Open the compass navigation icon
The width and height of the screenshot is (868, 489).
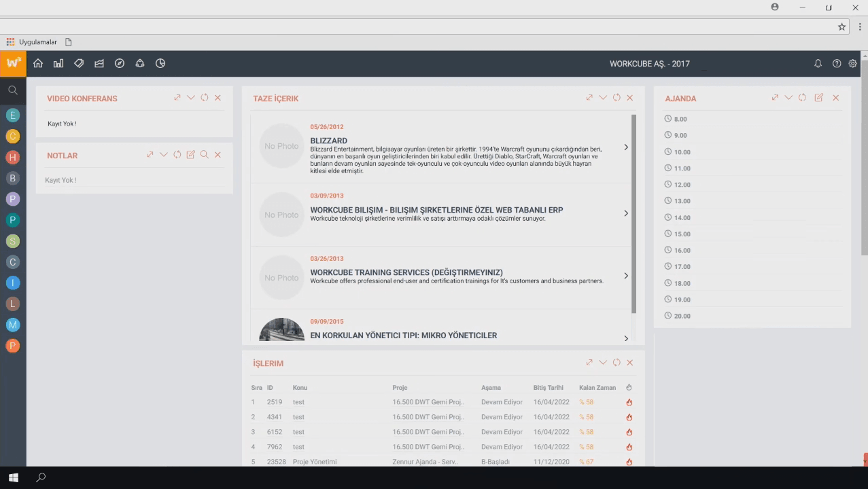(x=120, y=63)
